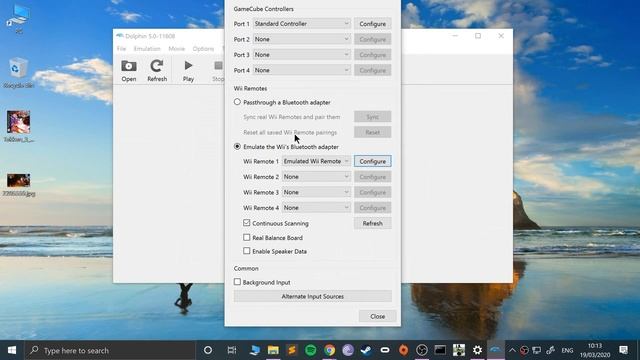Open File Explorer from the taskbar

point(273,350)
